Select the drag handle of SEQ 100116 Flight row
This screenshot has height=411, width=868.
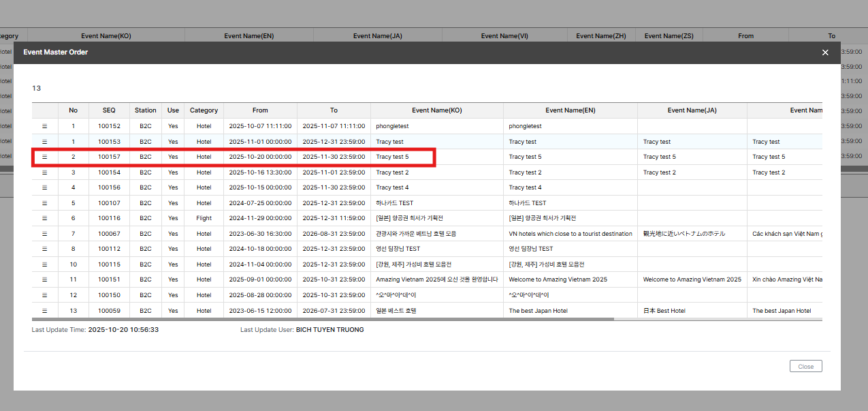[x=45, y=218]
